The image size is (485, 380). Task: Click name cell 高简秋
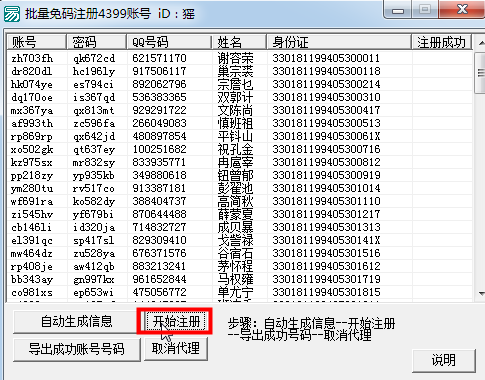click(x=235, y=201)
